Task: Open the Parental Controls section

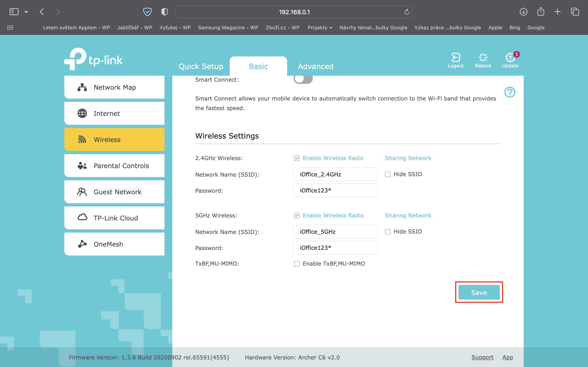Action: coord(114,166)
